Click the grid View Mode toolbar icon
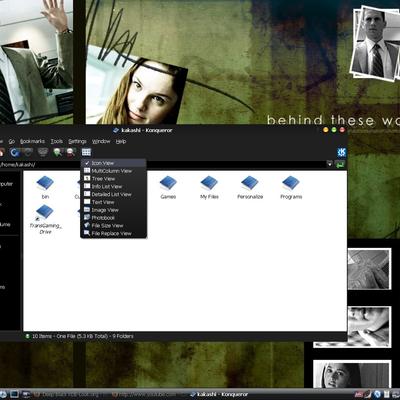The image size is (400, 400). (x=86, y=152)
